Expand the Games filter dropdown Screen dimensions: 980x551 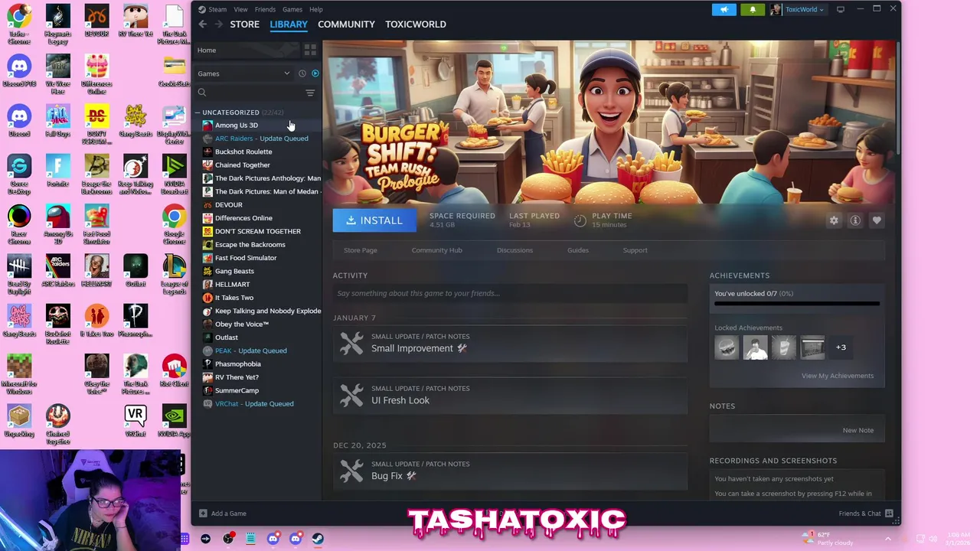tap(243, 73)
